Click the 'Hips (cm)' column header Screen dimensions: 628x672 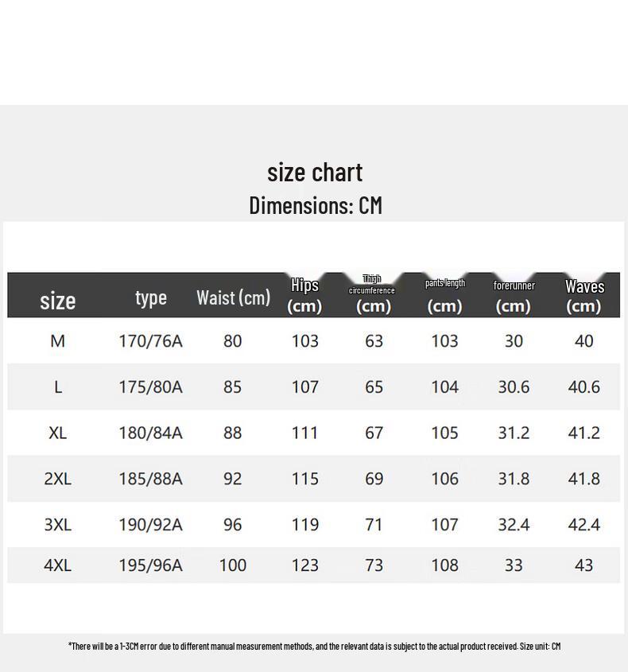click(x=304, y=295)
